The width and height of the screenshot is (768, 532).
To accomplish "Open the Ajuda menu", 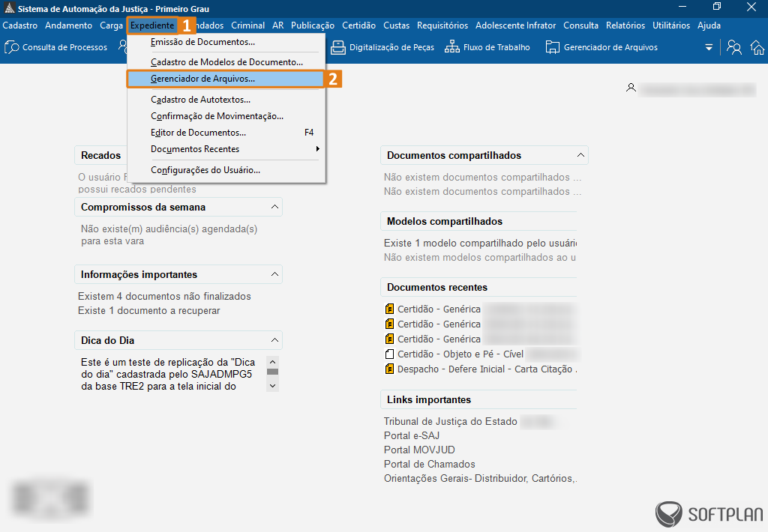I will [x=709, y=25].
